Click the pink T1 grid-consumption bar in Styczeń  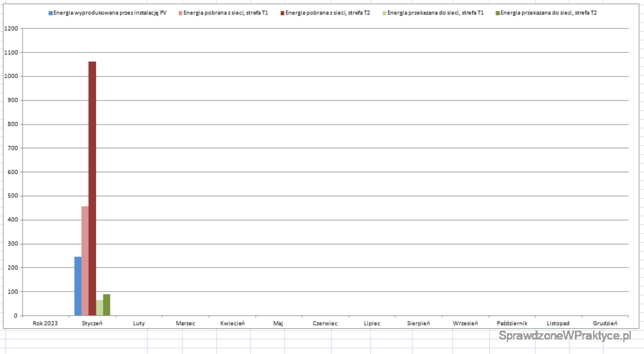[x=85, y=261]
